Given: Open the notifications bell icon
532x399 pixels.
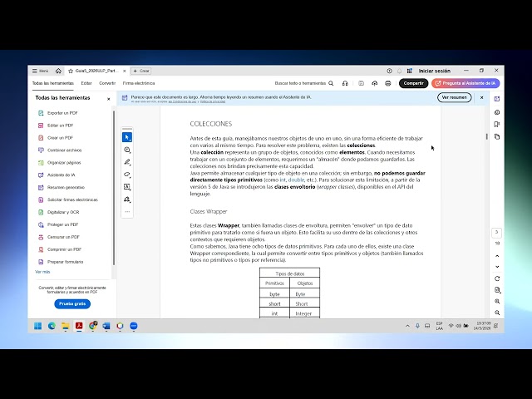Looking at the screenshot, I should click(399, 71).
